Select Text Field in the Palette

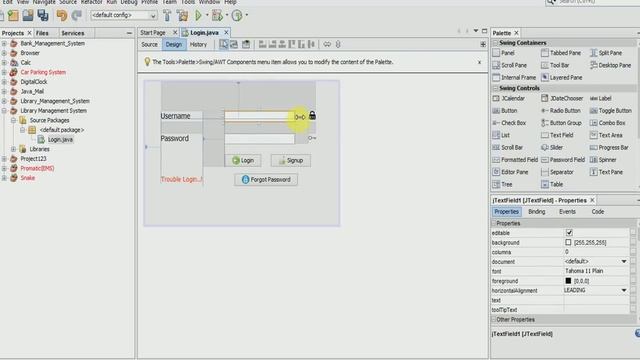pyautogui.click(x=557, y=135)
